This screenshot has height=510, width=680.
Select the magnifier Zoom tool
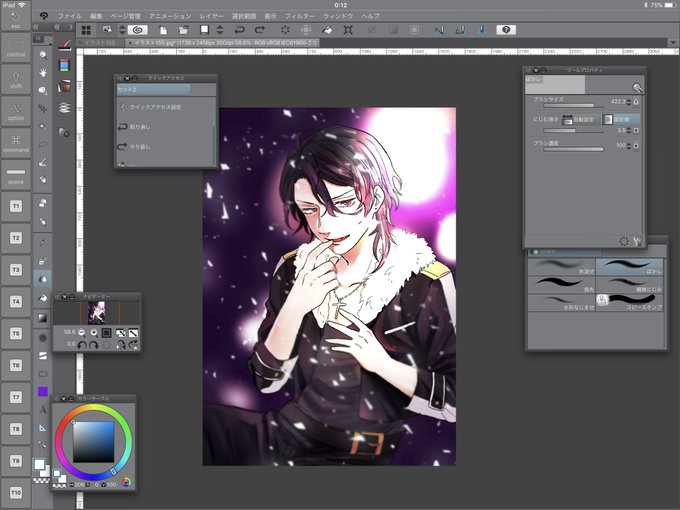tap(43, 55)
